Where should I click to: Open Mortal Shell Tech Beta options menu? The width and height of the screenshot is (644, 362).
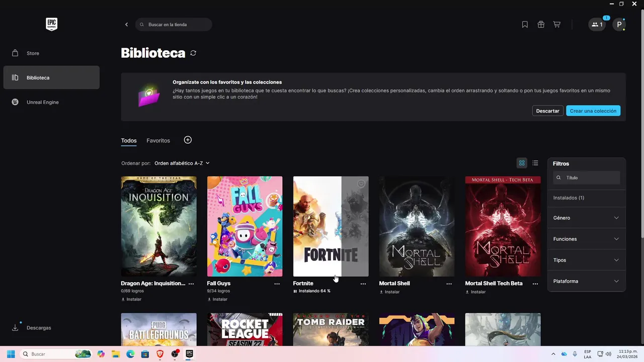[535, 284]
